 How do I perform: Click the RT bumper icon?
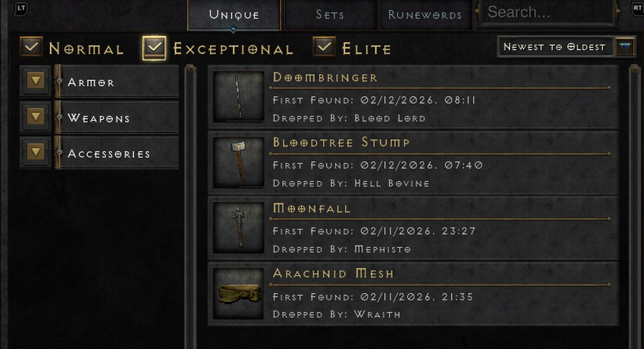(637, 8)
